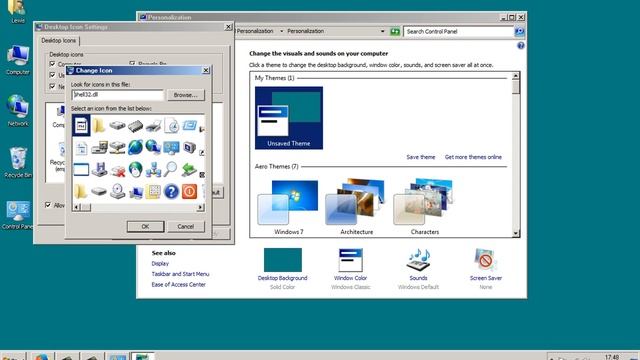Screen dimensions: 640x360
Task: Choose the blank window frame icon
Action: 81,169
